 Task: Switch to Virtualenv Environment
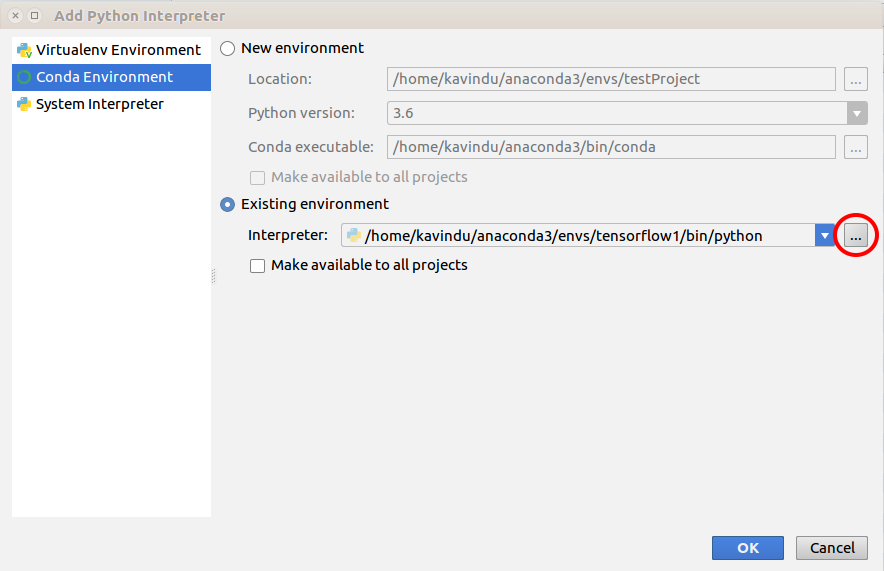coord(118,50)
